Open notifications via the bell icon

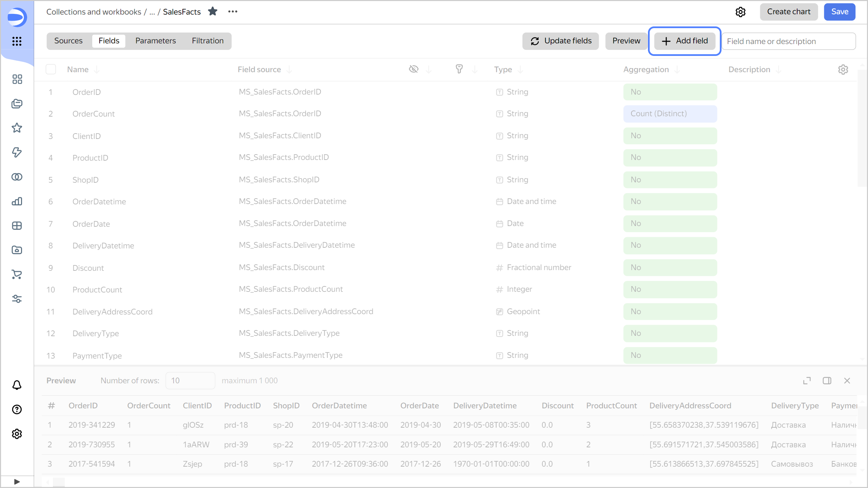pos(16,385)
